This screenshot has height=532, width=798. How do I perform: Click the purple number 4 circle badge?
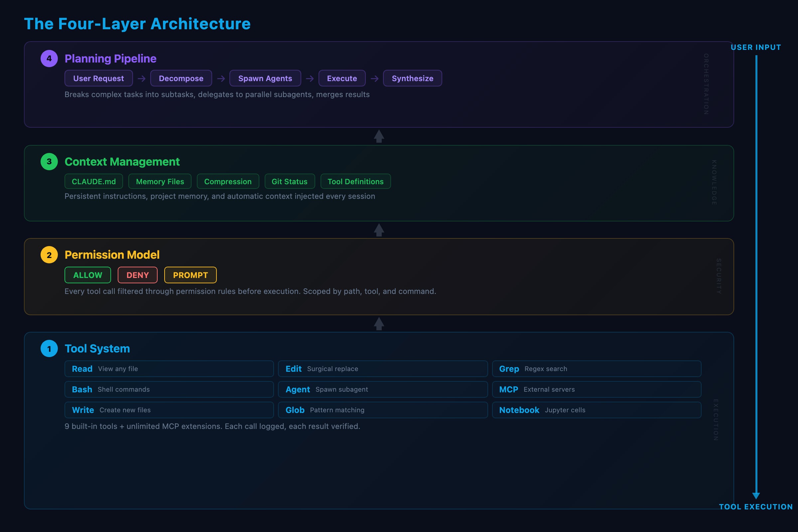(49, 59)
